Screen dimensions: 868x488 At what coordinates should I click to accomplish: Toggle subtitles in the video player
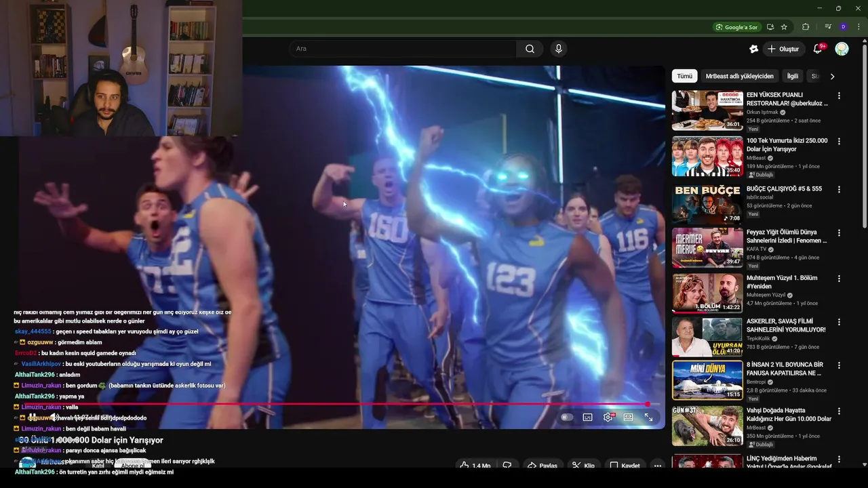(x=587, y=418)
